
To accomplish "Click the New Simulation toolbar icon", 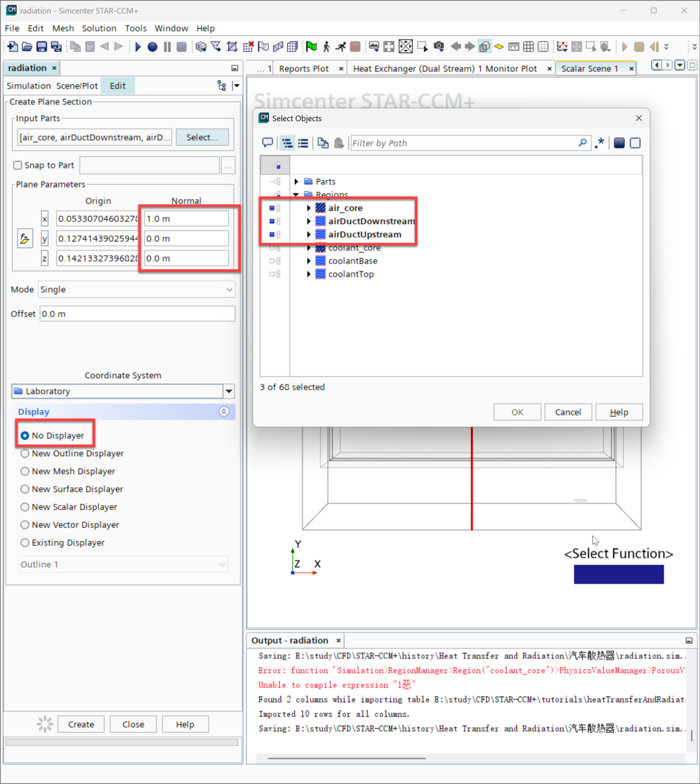I will 12,47.
